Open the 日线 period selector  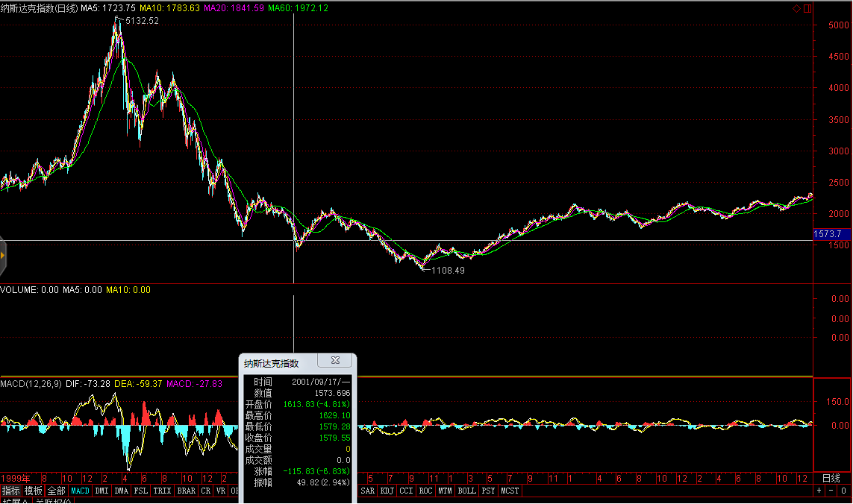[831, 479]
